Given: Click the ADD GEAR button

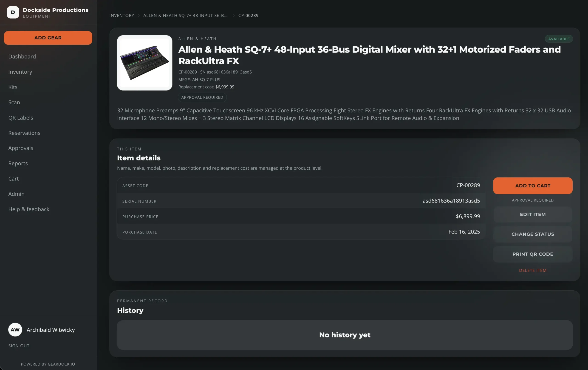Looking at the screenshot, I should pyautogui.click(x=48, y=38).
